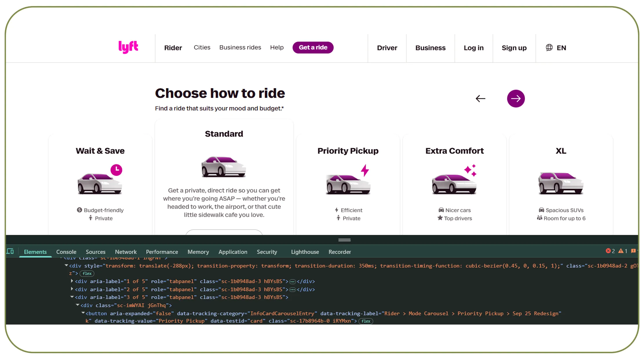Open the Rider menu
This screenshot has width=644, height=359.
tap(173, 48)
